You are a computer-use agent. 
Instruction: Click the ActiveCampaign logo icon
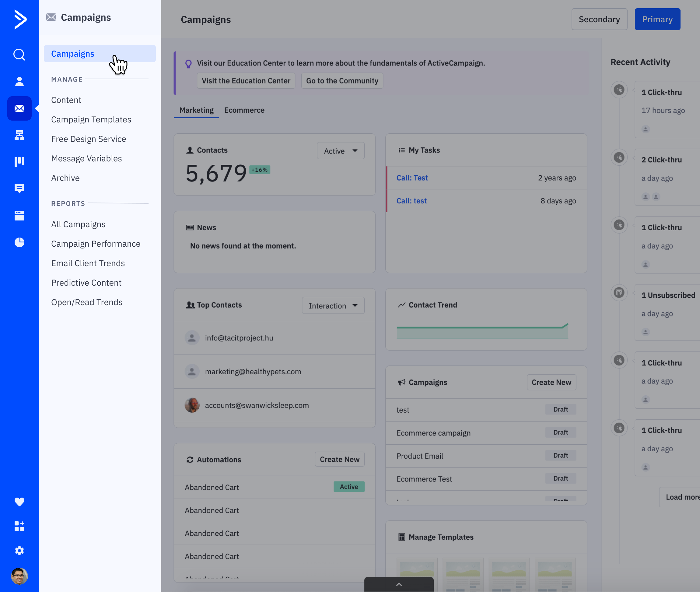click(x=20, y=19)
